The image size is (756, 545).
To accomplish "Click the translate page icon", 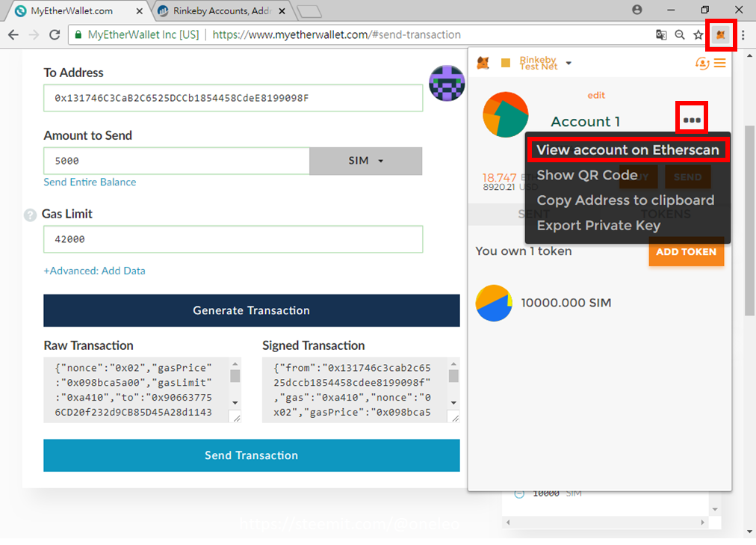I will click(x=662, y=34).
